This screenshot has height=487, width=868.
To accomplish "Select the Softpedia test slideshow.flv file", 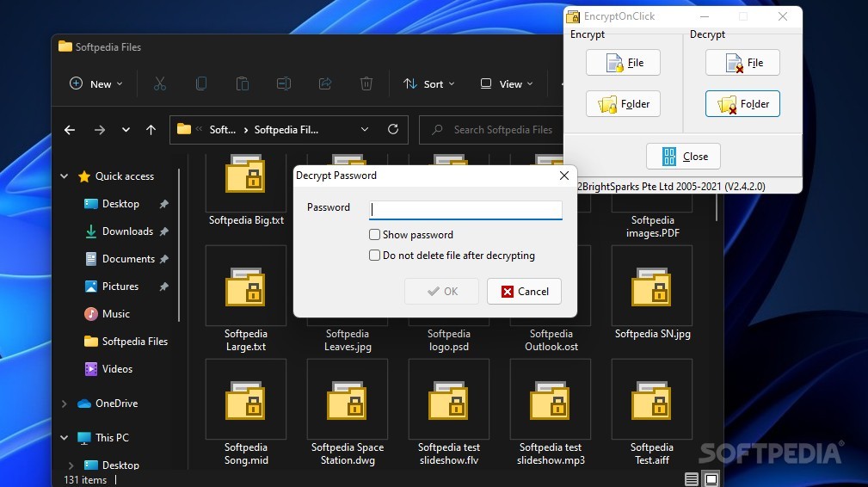I will 449,413.
